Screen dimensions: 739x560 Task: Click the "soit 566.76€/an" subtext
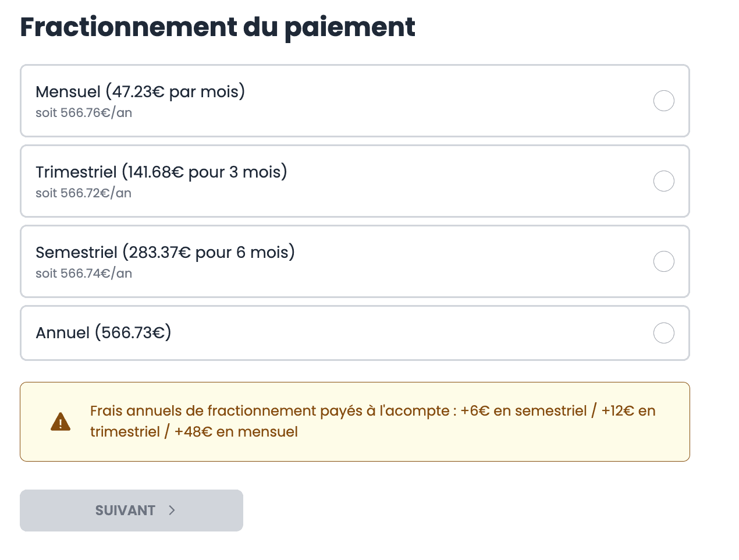pos(84,113)
